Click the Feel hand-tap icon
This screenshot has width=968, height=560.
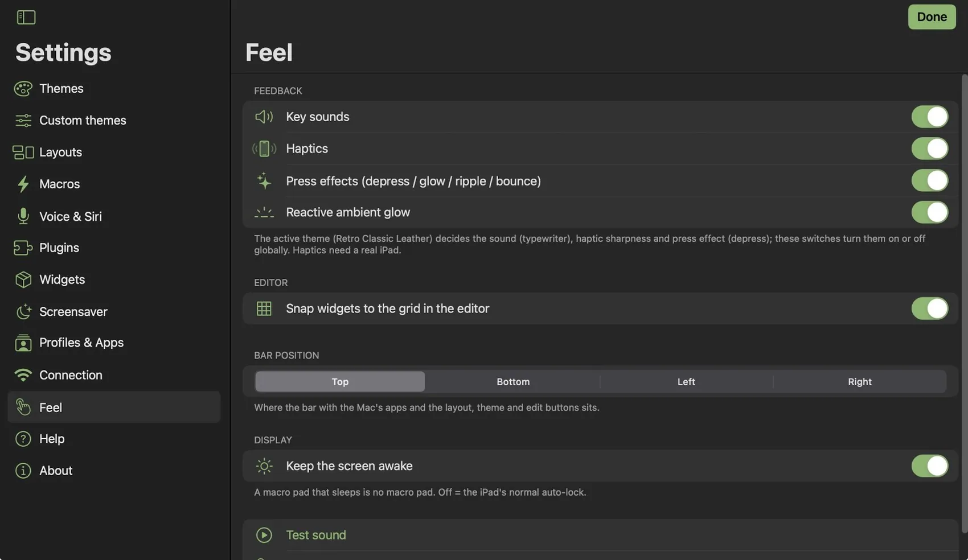[x=23, y=407]
